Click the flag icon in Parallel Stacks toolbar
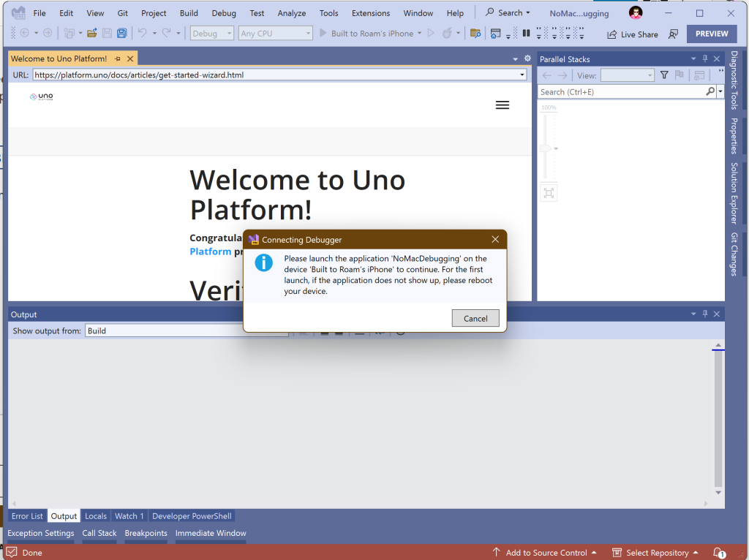749x560 pixels. [680, 75]
